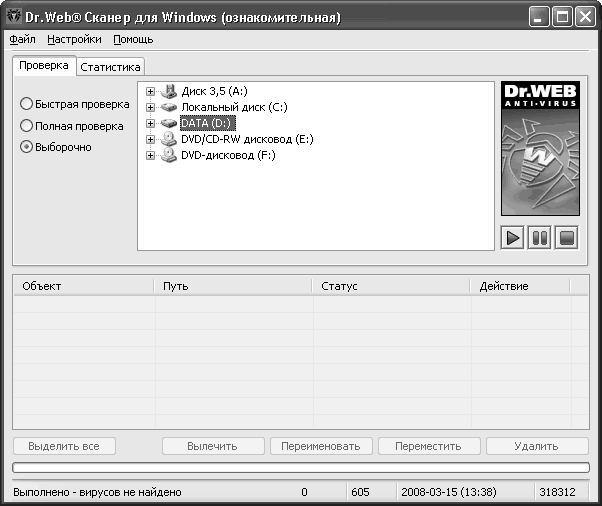Screen dimensions: 602x506
Task: Switch to the Статистика tab
Action: 111,67
